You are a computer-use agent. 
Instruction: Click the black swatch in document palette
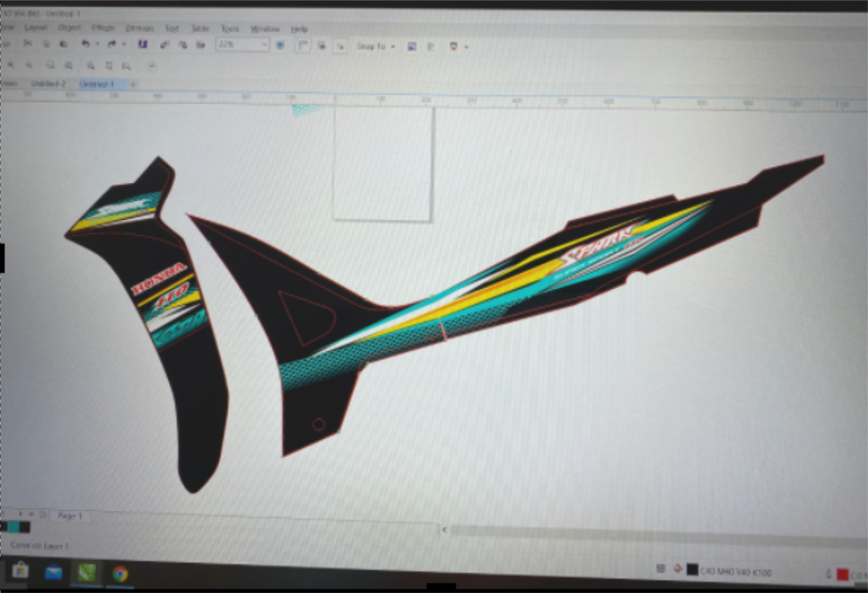(25, 527)
